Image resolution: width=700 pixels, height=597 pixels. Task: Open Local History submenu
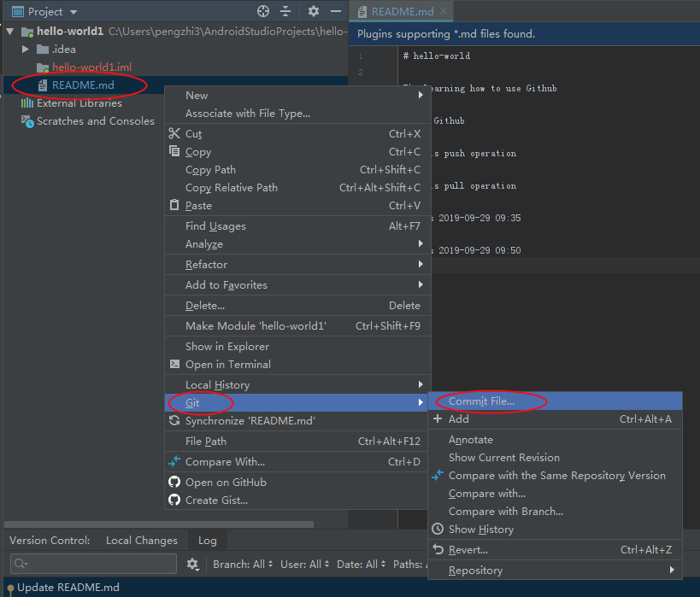click(x=297, y=385)
